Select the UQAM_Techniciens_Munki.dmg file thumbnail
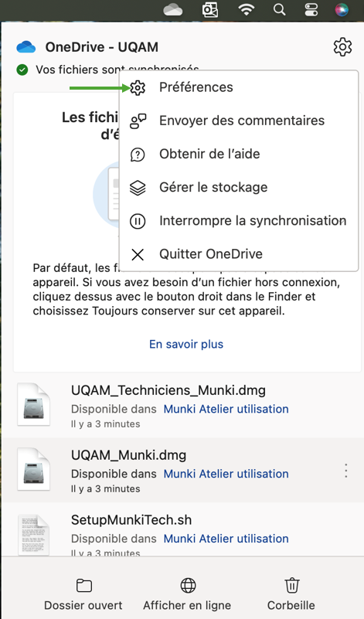 point(34,405)
